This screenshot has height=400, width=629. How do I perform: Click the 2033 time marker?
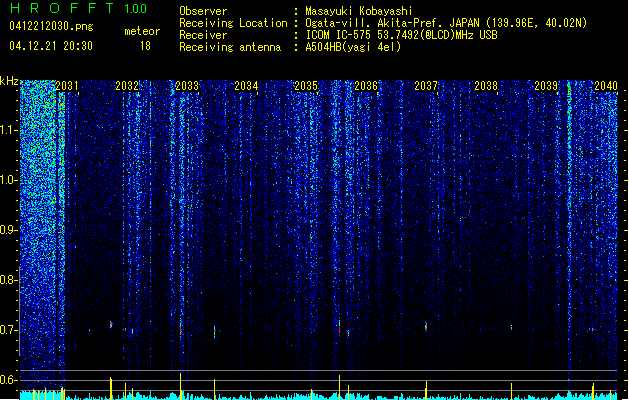[187, 86]
